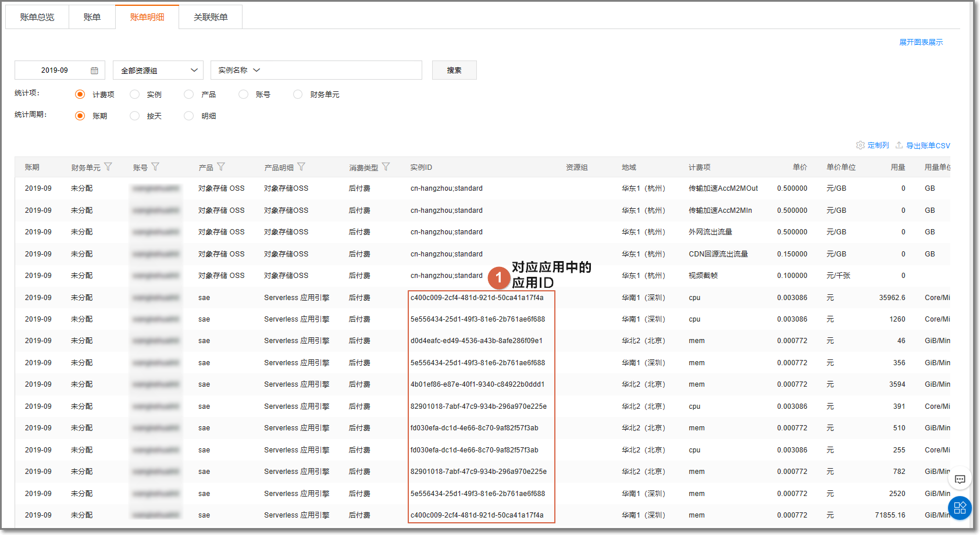Click 地域 column header

point(629,167)
